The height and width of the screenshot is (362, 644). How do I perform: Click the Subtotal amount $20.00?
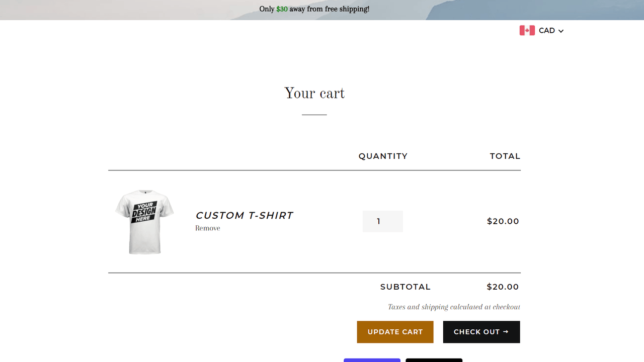click(x=503, y=287)
